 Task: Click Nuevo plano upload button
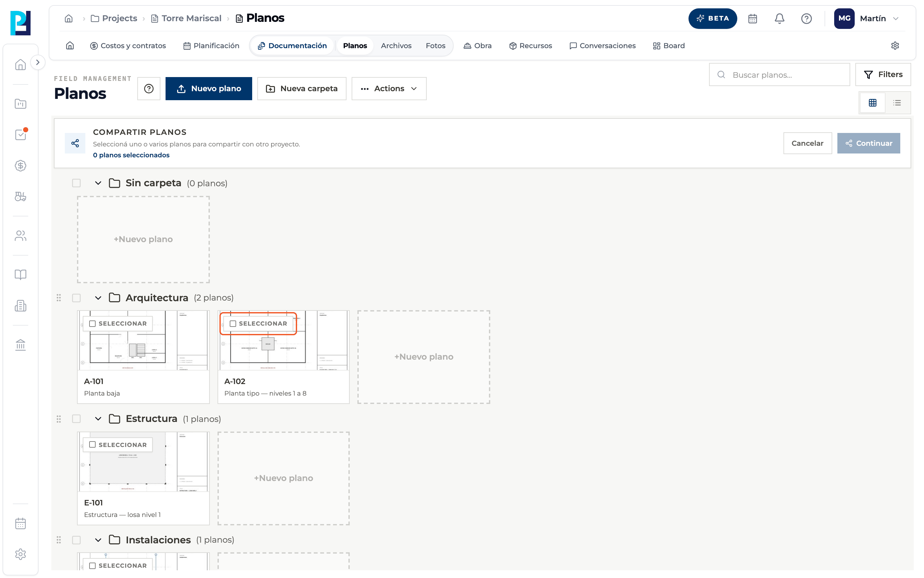(209, 89)
